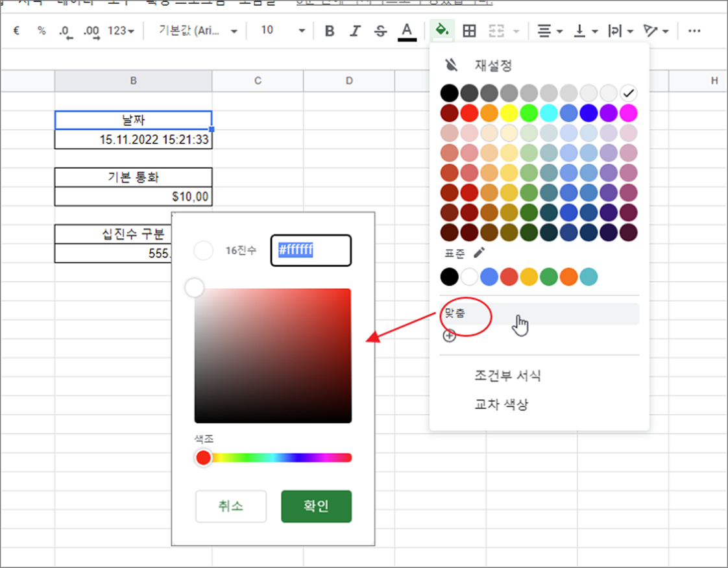Open the text rotation dropdown
Screen dimensions: 728x568
[x=656, y=31]
